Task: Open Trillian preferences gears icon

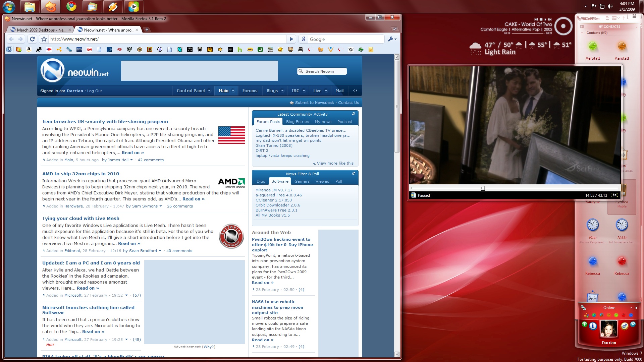Action: coord(624,326)
